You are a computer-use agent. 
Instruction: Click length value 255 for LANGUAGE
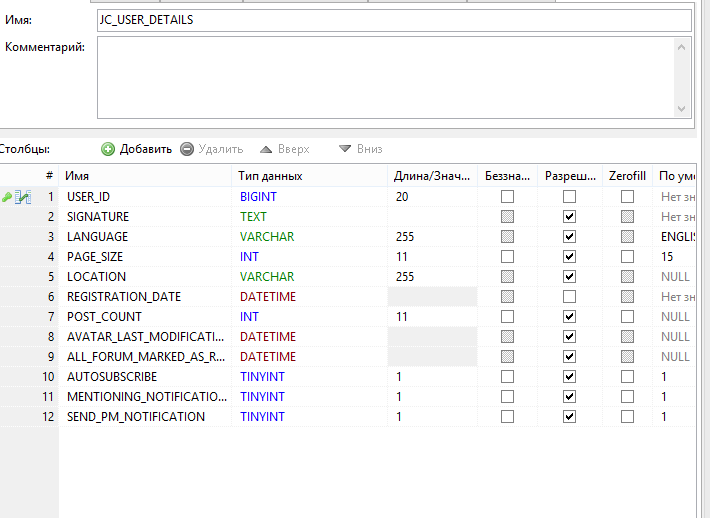tap(405, 237)
